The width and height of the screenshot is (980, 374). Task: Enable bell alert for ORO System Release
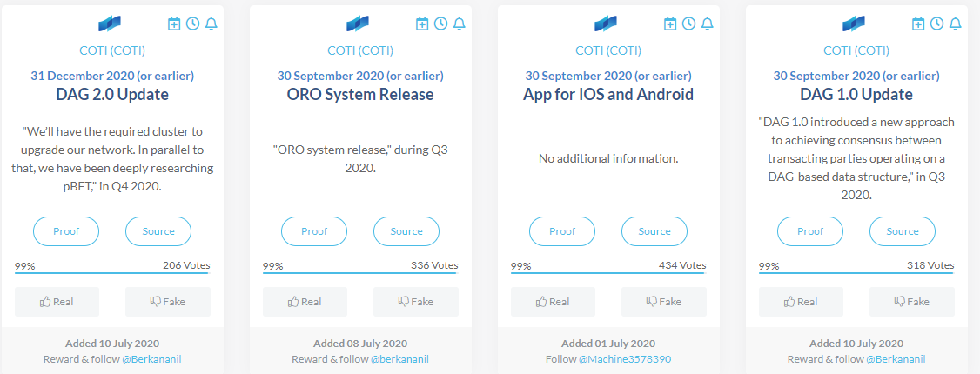[460, 23]
